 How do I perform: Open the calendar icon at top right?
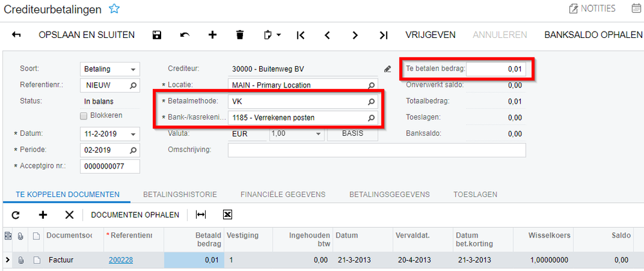click(x=636, y=8)
